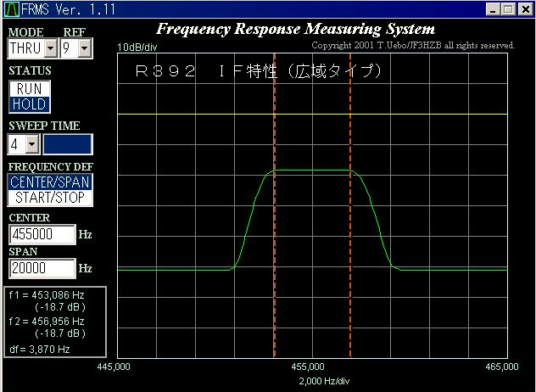The width and height of the screenshot is (536, 392).
Task: Click the yellow reference level line
Action: [312, 114]
